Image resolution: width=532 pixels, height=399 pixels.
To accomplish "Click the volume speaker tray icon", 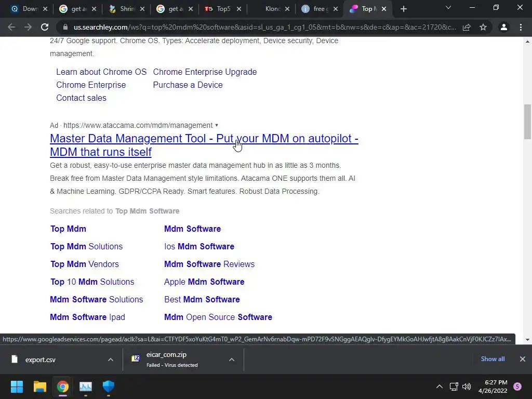I will tap(467, 387).
